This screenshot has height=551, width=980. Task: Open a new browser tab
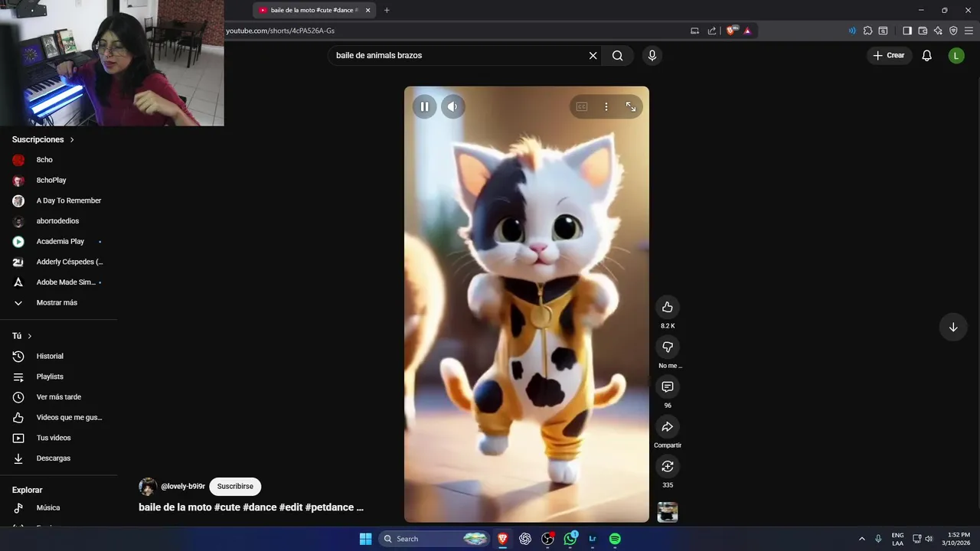tap(387, 10)
